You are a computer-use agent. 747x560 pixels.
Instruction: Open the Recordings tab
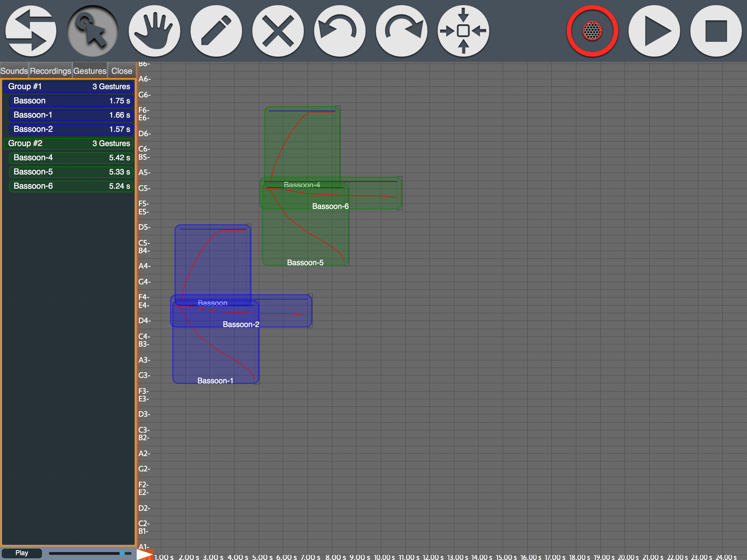coord(51,71)
